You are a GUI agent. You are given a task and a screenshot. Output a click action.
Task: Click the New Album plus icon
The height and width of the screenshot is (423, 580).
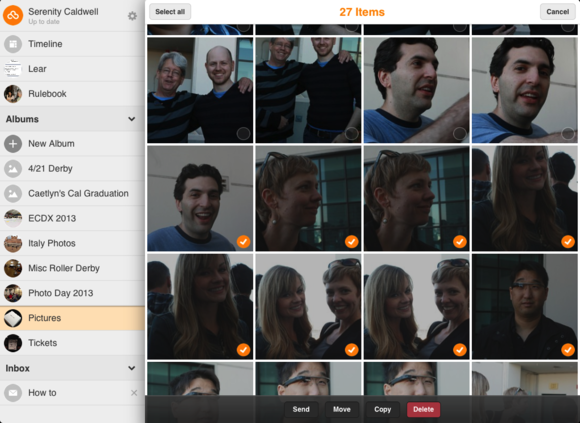[13, 144]
